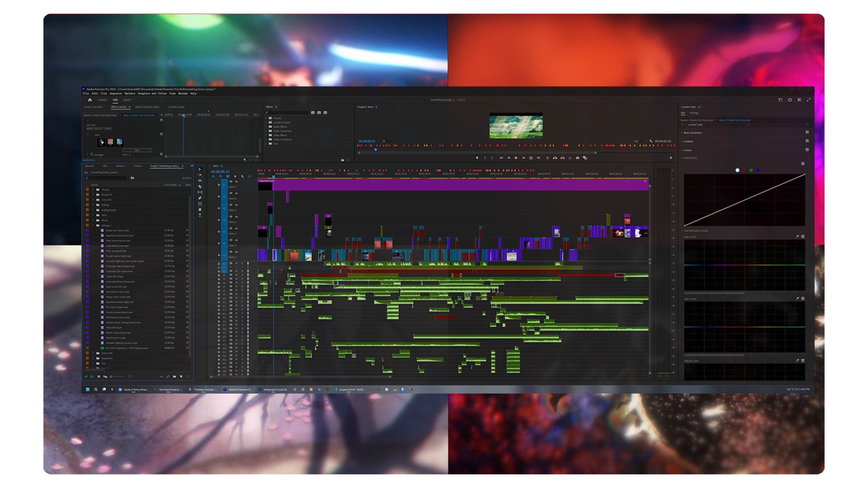
Task: Select the Selection tool arrow
Action: click(x=200, y=169)
